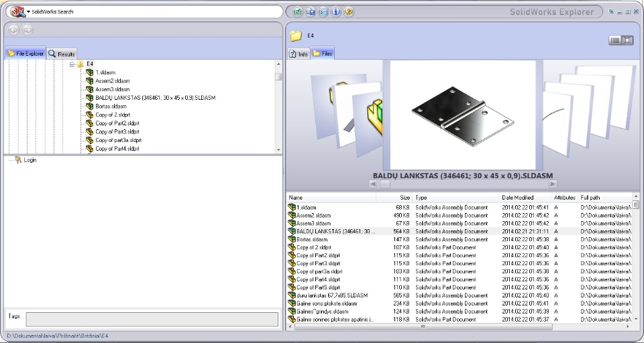Select Bortas.sldasm row in file list
The width and height of the screenshot is (644, 343).
(459, 239)
